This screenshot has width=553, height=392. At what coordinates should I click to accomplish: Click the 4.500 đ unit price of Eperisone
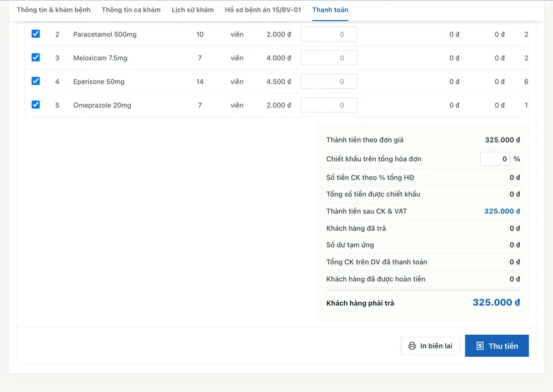pos(278,82)
